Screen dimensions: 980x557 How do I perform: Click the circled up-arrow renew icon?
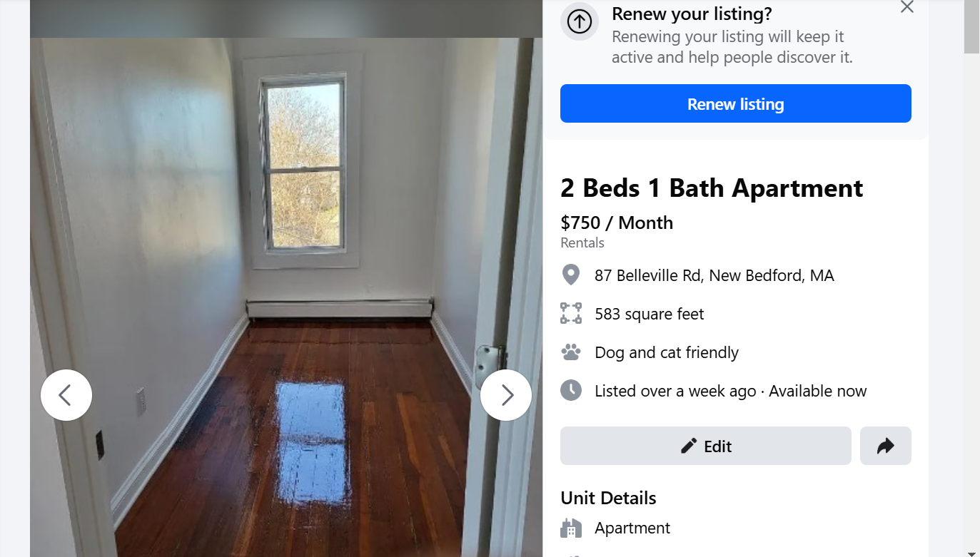[x=580, y=22]
